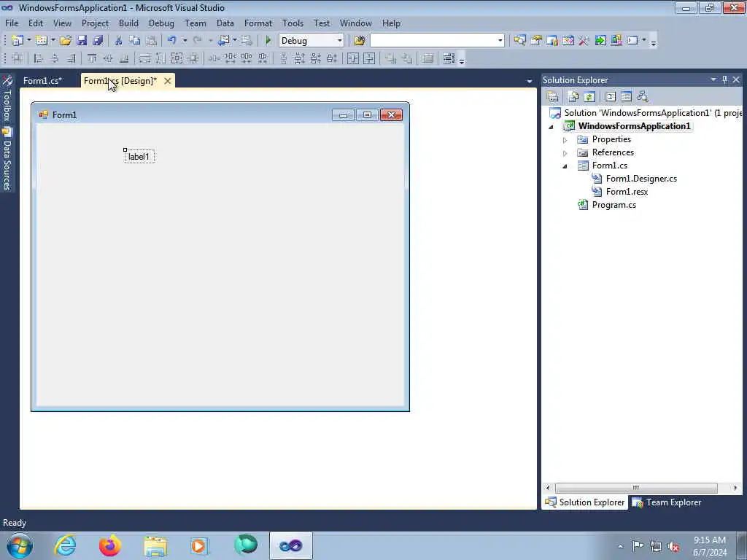Screen dimensions: 747x560
Task: Start debugging with the green play icon
Action: point(268,41)
